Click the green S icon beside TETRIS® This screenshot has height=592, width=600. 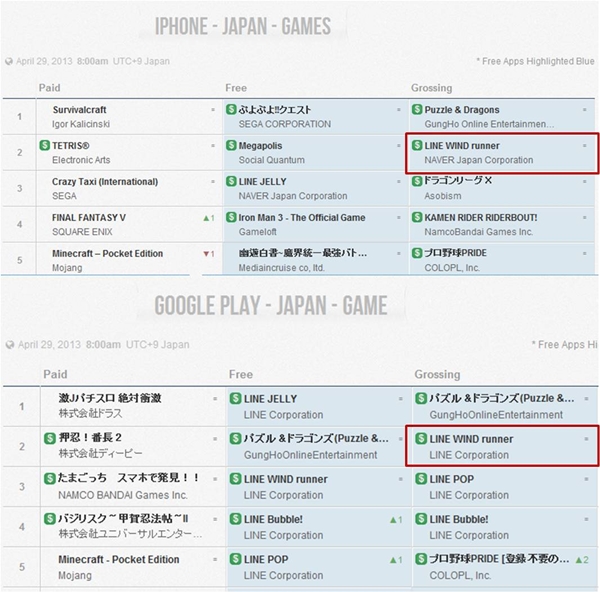(45, 145)
